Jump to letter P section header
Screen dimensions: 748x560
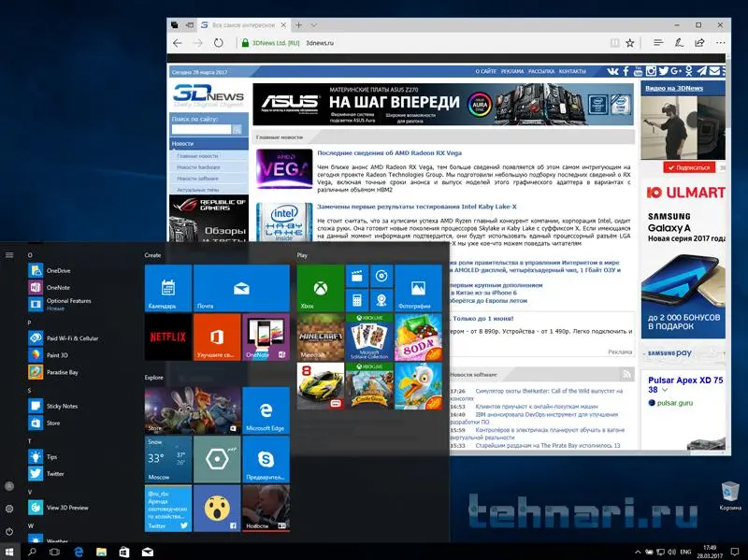click(x=30, y=323)
